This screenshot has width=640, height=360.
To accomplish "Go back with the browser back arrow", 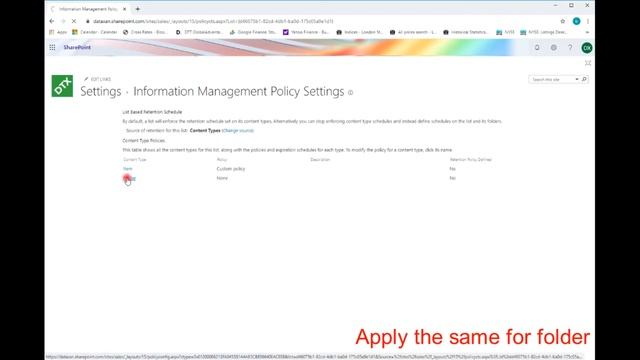I will [x=52, y=21].
